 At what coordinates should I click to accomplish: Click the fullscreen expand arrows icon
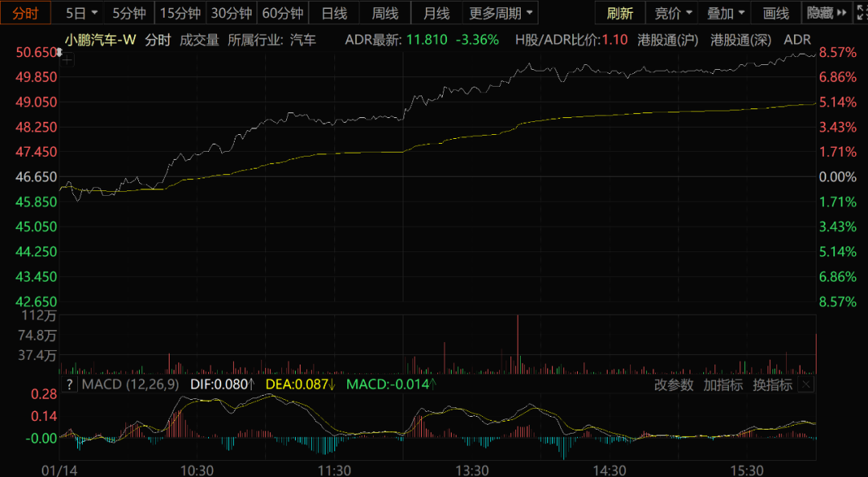click(862, 13)
